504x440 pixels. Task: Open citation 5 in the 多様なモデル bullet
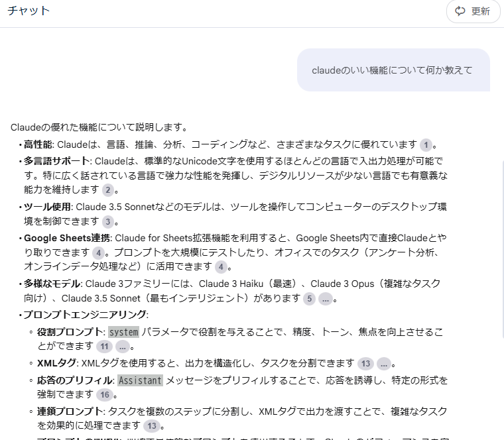[309, 299]
